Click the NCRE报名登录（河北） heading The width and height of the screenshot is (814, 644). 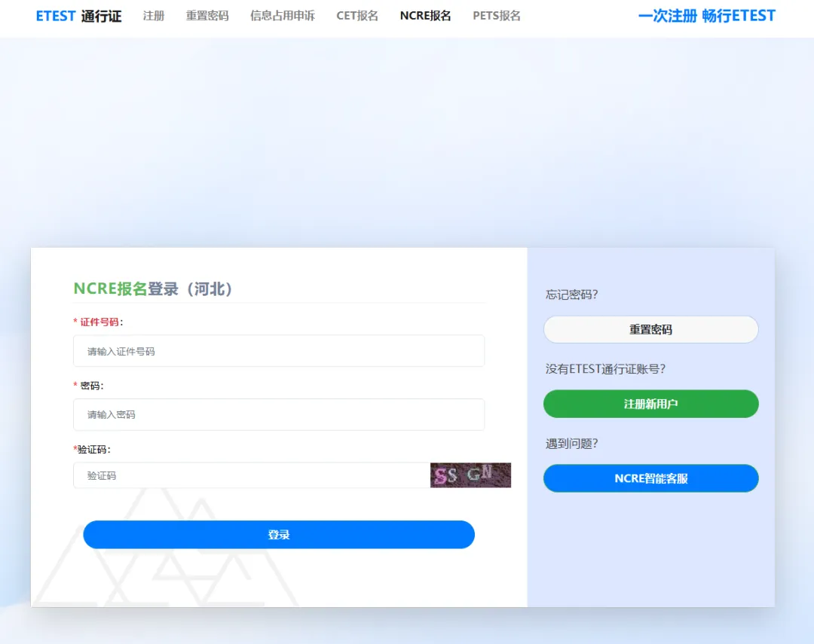coord(152,288)
